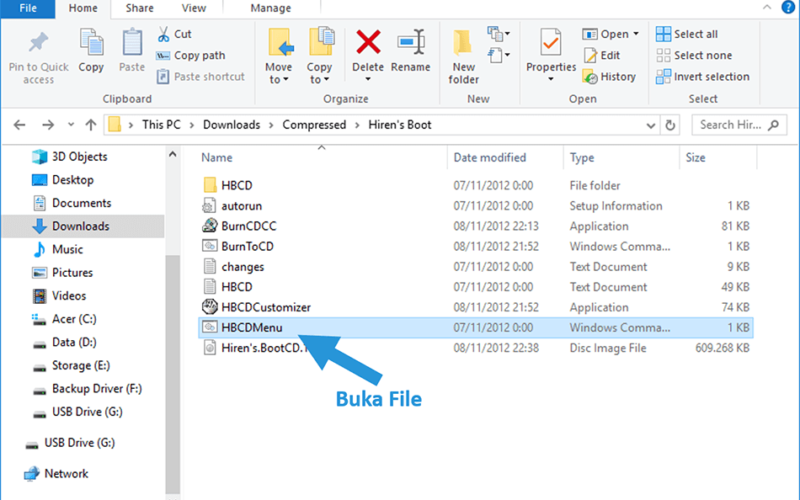The height and width of the screenshot is (500, 800).
Task: Expand the Delete dropdown arrow
Action: pyautogui.click(x=368, y=80)
